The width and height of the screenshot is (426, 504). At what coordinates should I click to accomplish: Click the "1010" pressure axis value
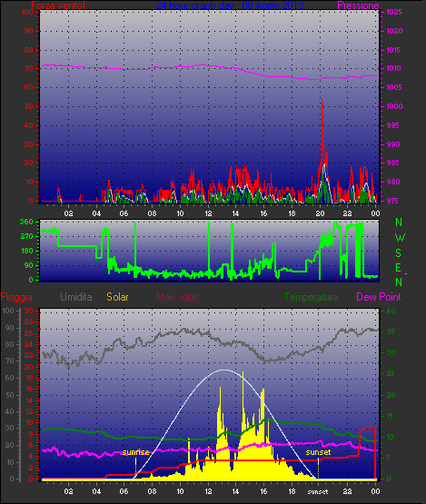[x=394, y=68]
